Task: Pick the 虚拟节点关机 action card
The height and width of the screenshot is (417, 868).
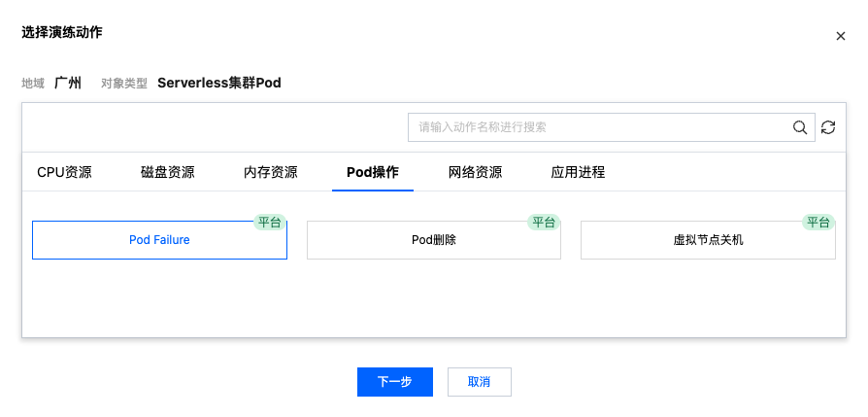Action: [x=708, y=240]
